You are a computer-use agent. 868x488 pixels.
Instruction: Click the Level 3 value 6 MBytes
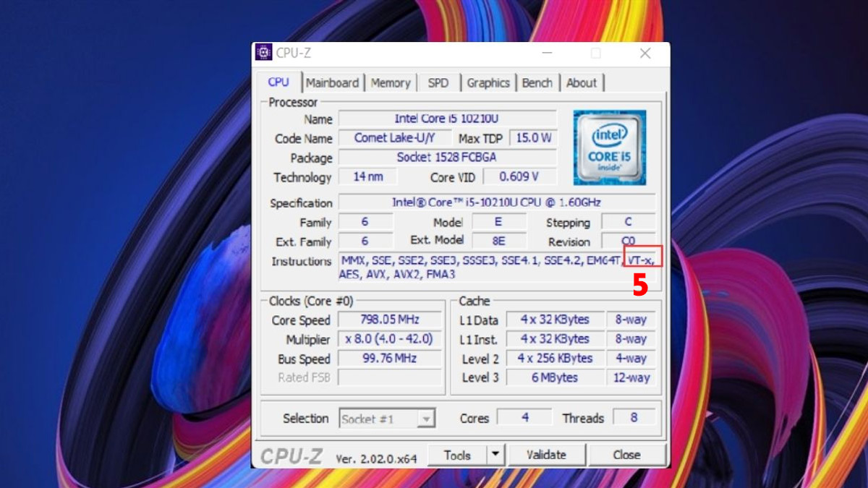pyautogui.click(x=555, y=377)
